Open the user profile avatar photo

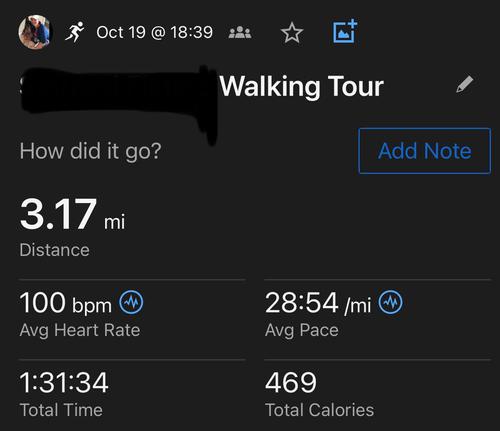[x=35, y=32]
